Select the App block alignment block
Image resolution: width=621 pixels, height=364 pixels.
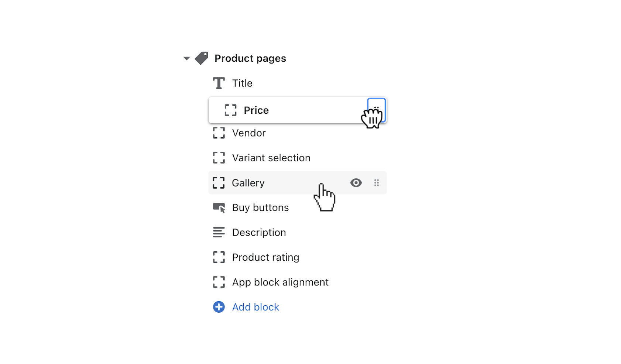click(280, 282)
